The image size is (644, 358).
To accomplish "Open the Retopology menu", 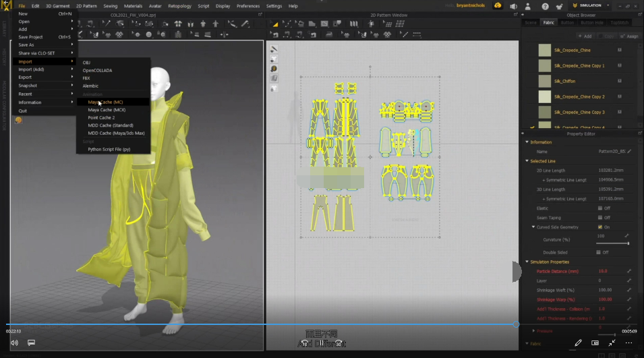I will 179,6.
